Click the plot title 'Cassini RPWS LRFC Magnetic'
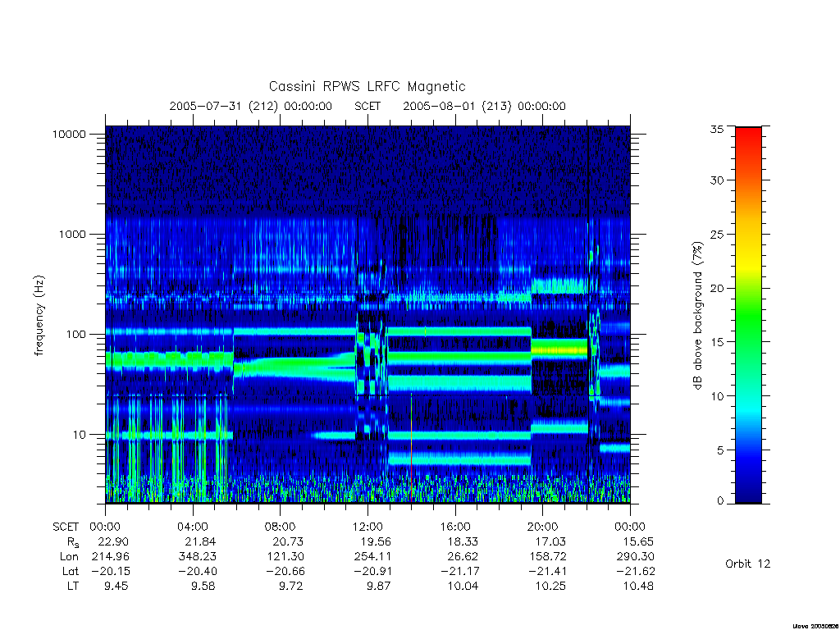Viewport: 840px width, 630px height. (x=367, y=87)
